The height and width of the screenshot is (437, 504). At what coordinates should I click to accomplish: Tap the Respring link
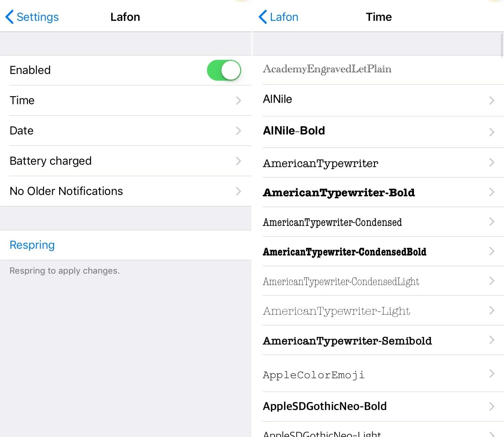point(32,245)
